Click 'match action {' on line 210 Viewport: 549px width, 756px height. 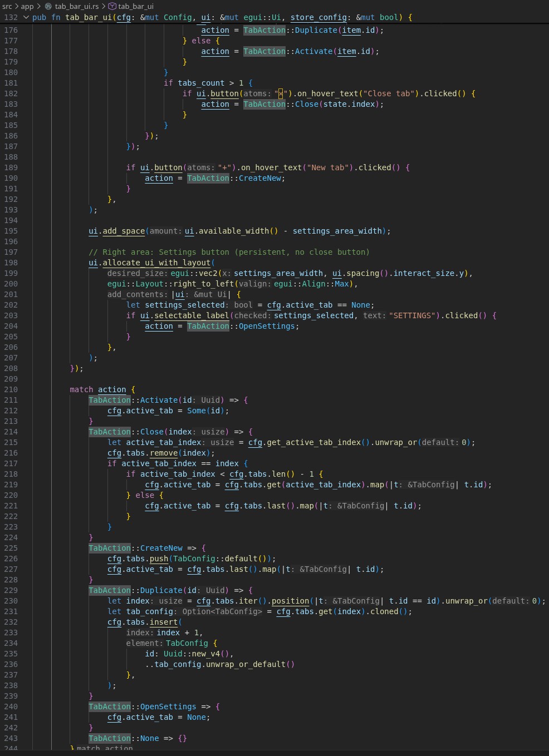coord(102,389)
